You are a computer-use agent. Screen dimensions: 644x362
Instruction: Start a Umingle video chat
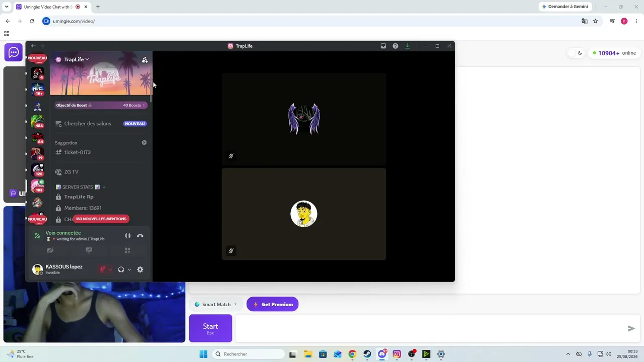[210, 328]
